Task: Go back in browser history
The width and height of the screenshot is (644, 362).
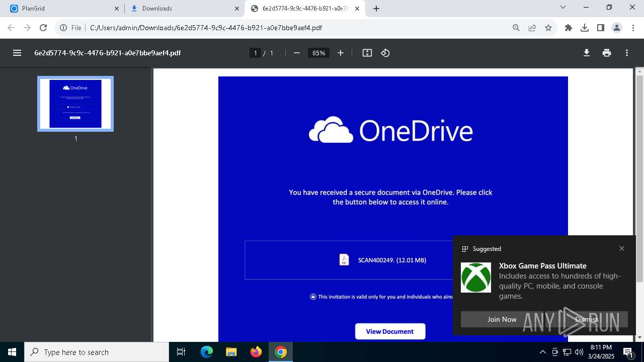Action: 11,28
